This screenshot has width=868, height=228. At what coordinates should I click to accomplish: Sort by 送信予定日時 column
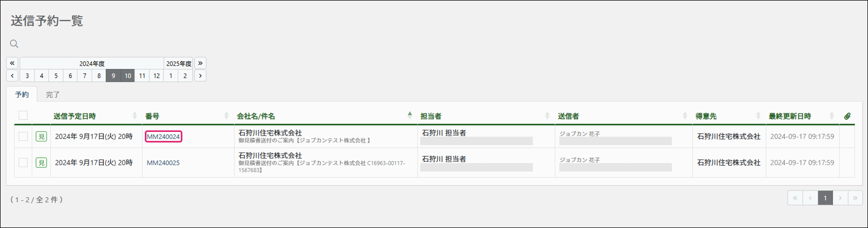(x=75, y=116)
